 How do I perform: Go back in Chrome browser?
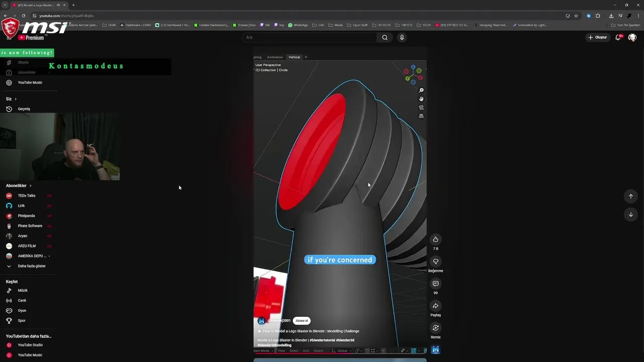6,16
